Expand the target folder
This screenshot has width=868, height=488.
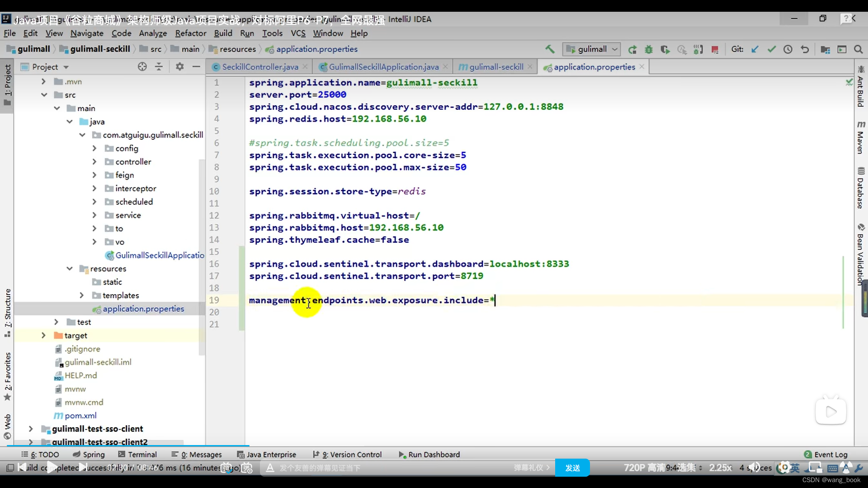pos(43,335)
